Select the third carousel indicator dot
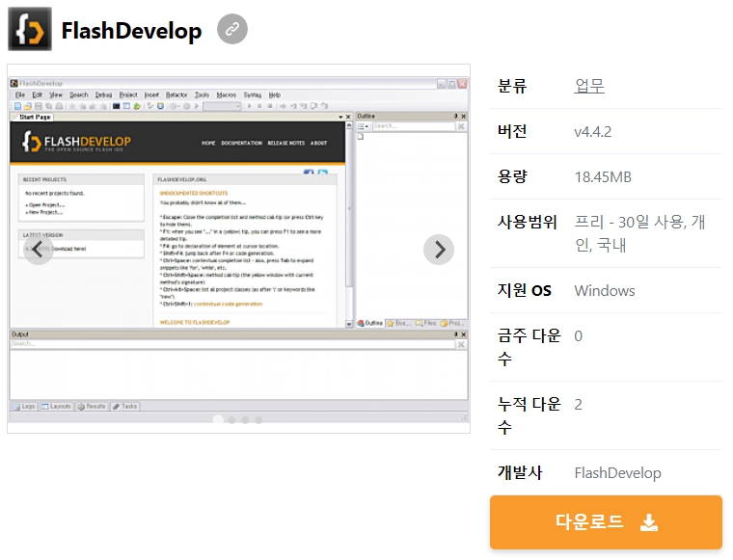 tap(245, 420)
